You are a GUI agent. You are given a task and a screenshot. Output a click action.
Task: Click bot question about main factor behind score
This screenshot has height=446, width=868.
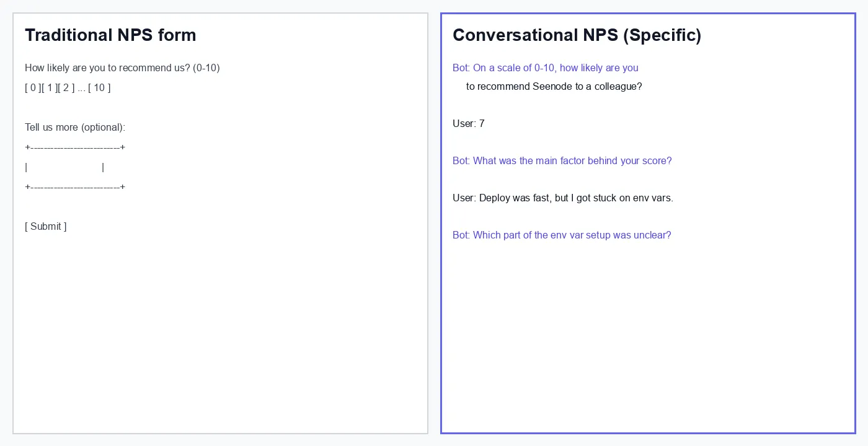tap(562, 161)
